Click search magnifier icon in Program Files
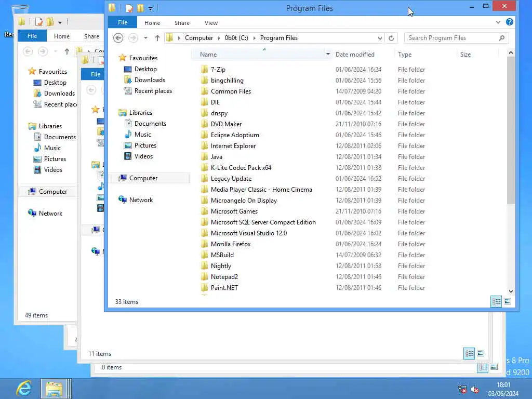The image size is (532, 399). tap(501, 38)
